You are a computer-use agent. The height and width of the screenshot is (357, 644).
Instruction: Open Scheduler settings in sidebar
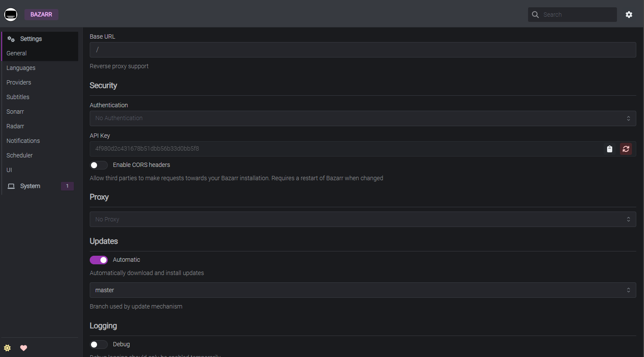(20, 155)
